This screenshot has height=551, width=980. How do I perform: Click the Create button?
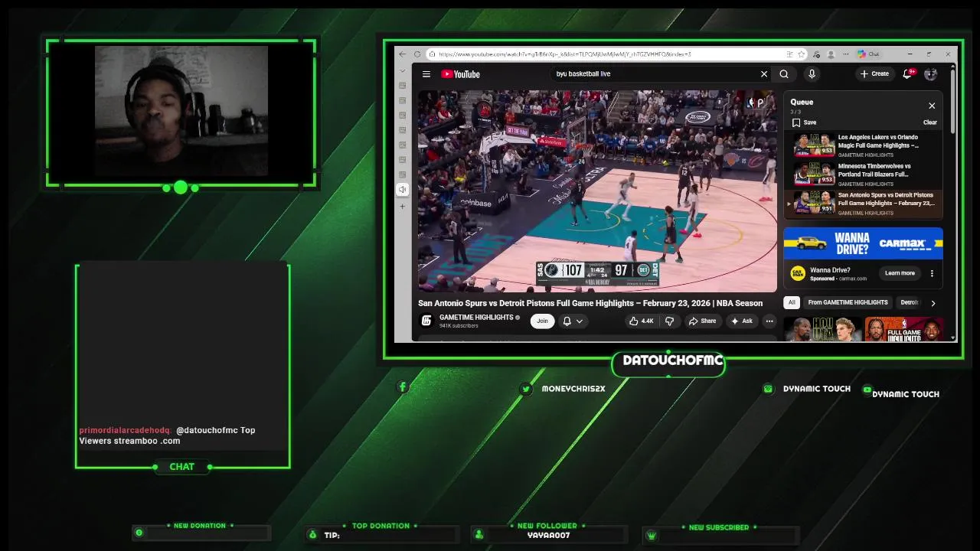(x=874, y=74)
